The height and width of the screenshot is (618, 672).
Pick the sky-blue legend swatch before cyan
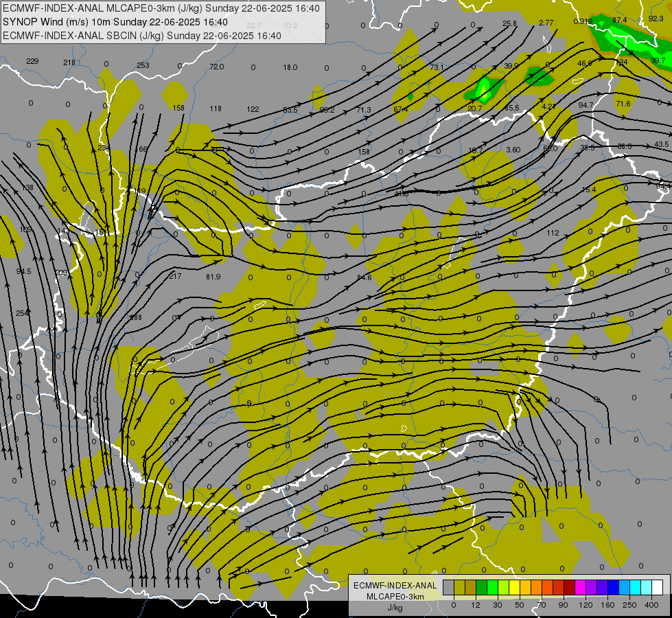point(624,588)
